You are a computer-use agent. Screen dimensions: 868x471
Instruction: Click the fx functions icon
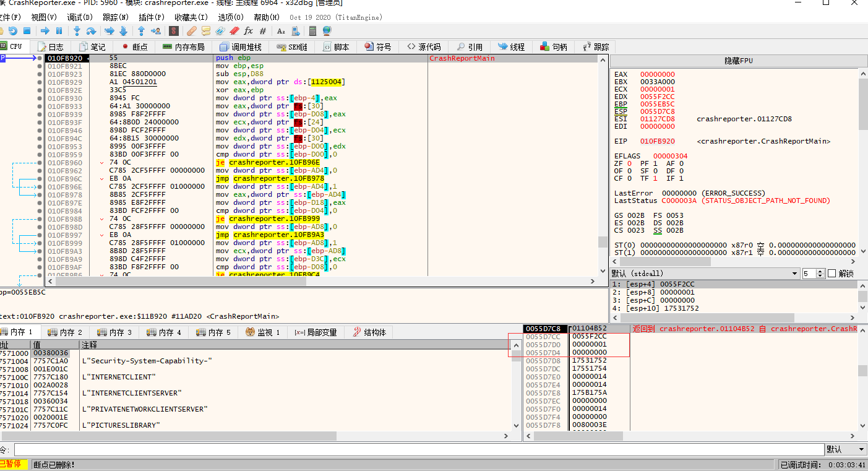(x=249, y=31)
